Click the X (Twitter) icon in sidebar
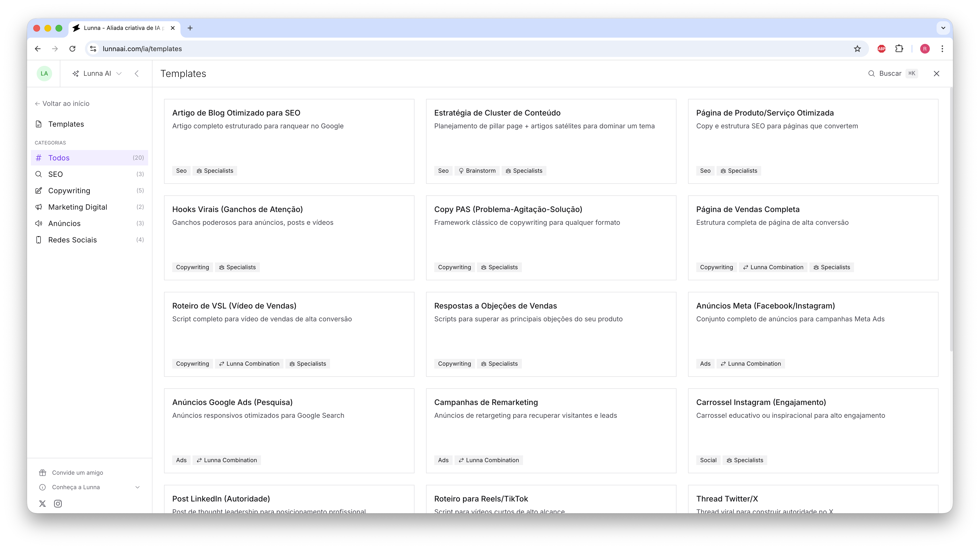This screenshot has height=549, width=980. tap(42, 503)
